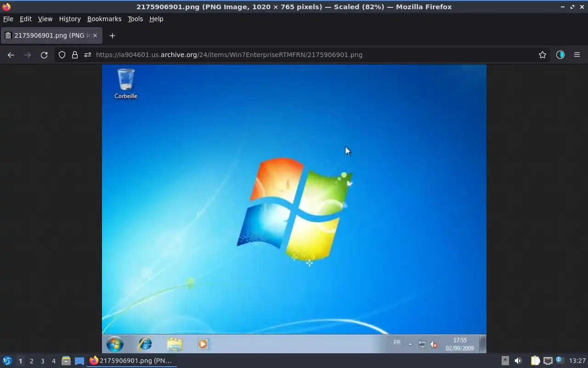The image size is (588, 368).
Task: Open the volume speaker icon in system tray
Action: (x=518, y=361)
